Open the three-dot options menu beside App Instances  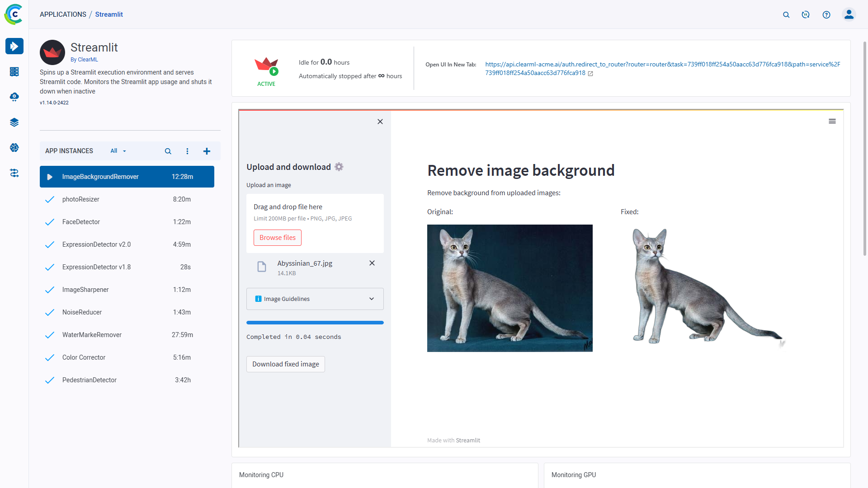(x=188, y=151)
